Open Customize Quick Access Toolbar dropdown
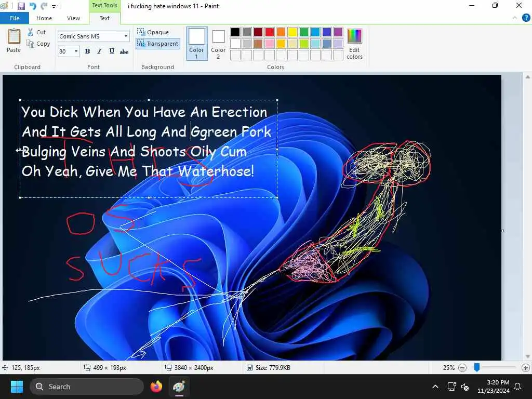Image resolution: width=532 pixels, height=399 pixels. click(x=54, y=6)
